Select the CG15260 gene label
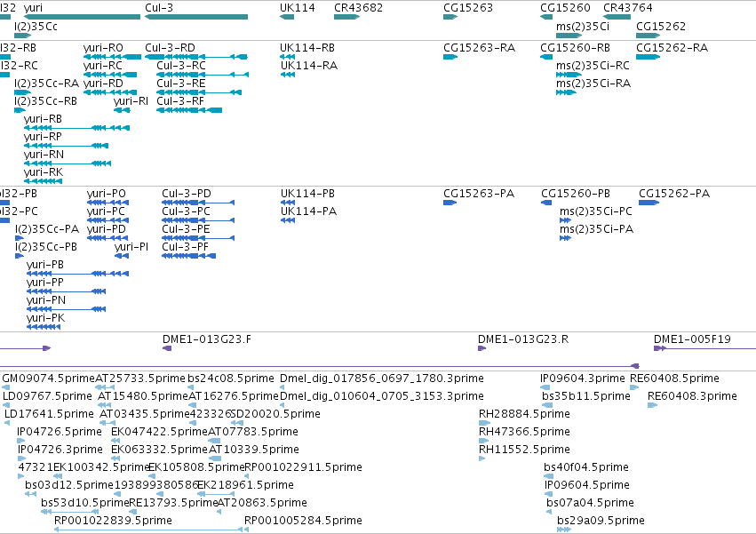This screenshot has width=756, height=534. pyautogui.click(x=565, y=8)
